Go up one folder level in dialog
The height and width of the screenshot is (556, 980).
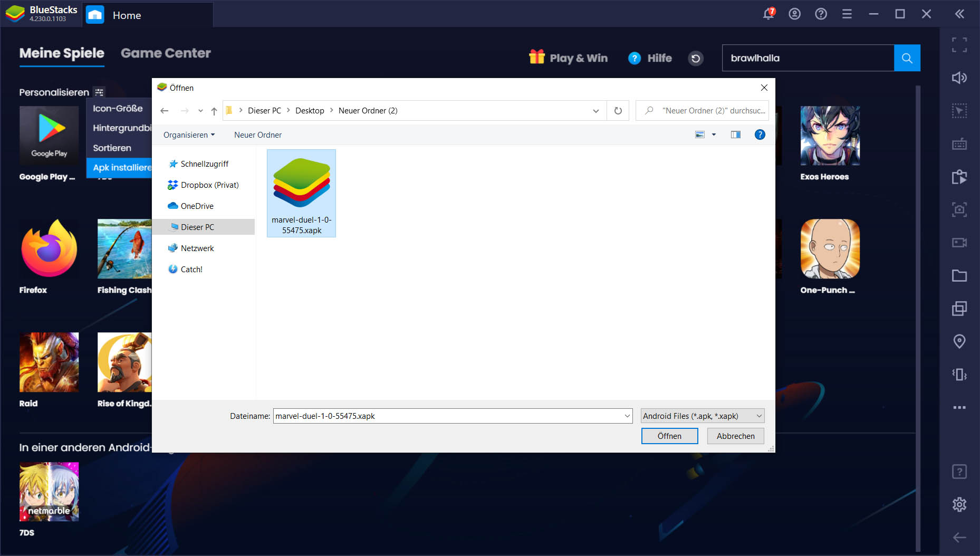coord(214,111)
